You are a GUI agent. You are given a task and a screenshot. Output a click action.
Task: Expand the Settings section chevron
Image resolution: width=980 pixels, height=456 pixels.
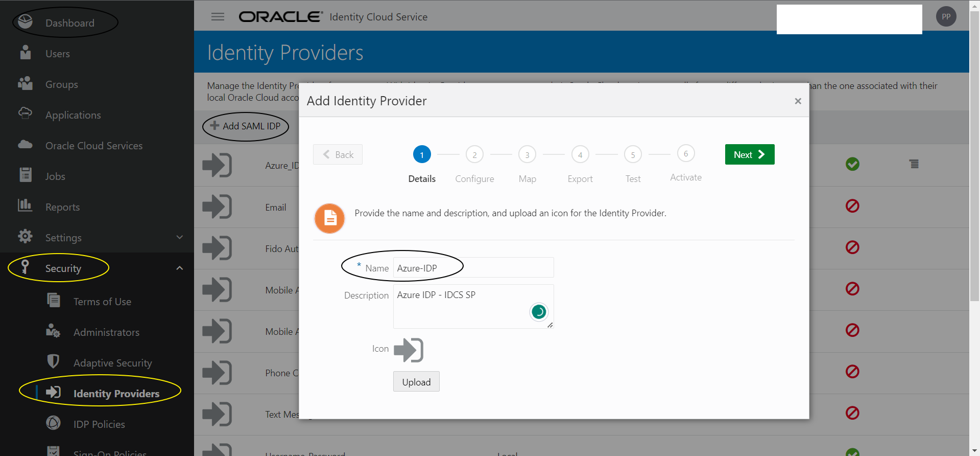(x=179, y=237)
